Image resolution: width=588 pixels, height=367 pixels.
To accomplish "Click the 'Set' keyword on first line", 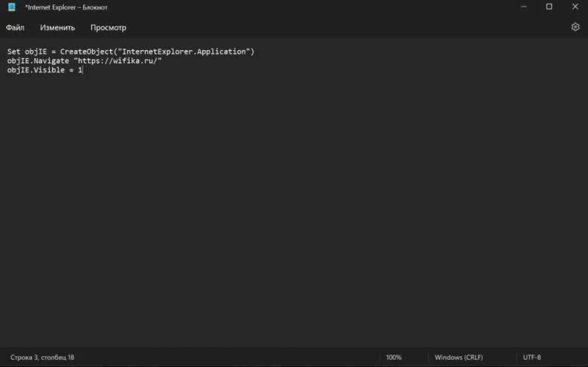I will [x=14, y=51].
